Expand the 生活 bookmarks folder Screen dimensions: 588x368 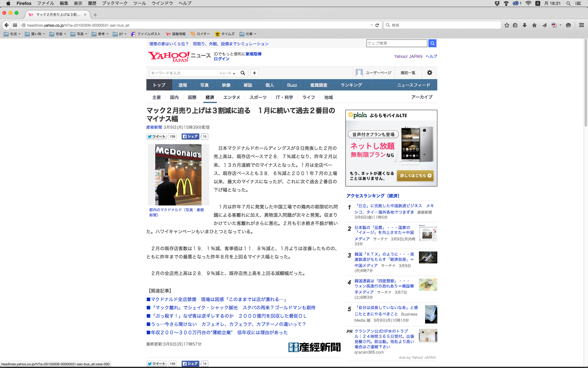pyautogui.click(x=12, y=34)
